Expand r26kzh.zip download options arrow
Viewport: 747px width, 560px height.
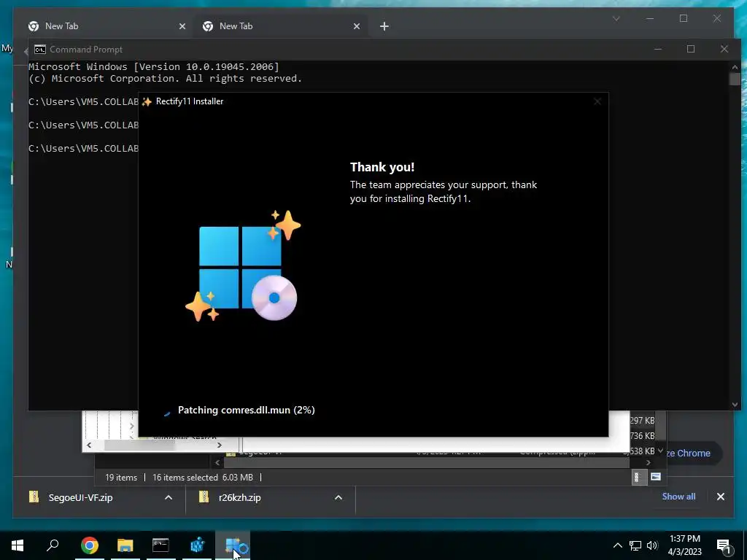(338, 497)
